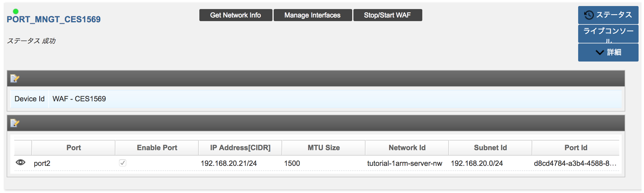Click the MTU Size column header
Screen dimensions: 644x193
324,148
